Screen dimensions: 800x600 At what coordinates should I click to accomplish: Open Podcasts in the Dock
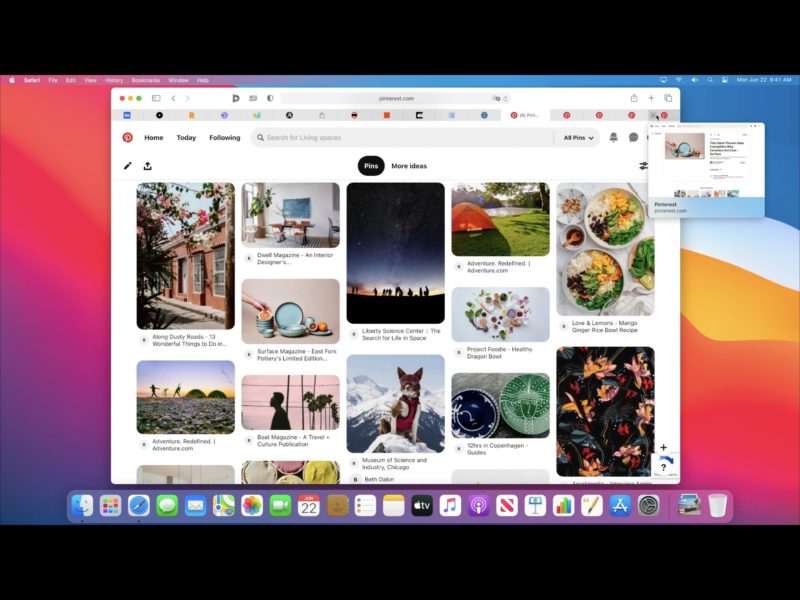click(x=479, y=506)
